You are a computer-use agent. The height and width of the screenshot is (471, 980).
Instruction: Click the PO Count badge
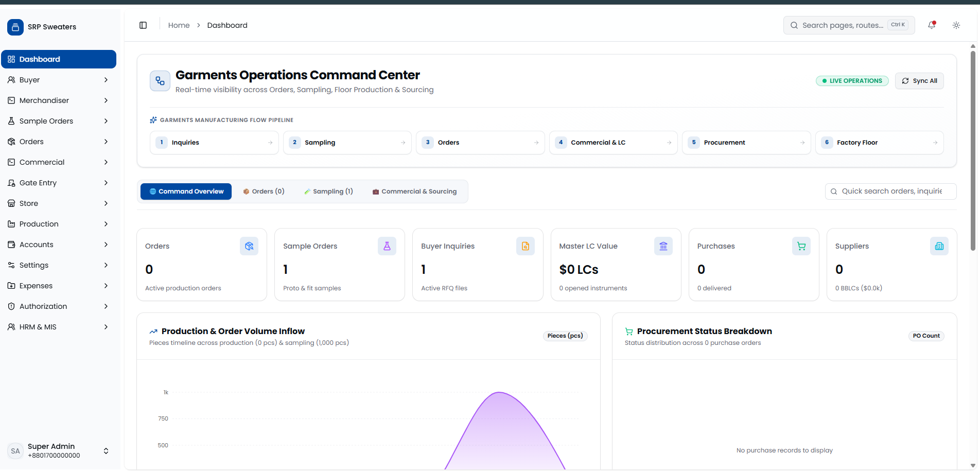click(926, 336)
